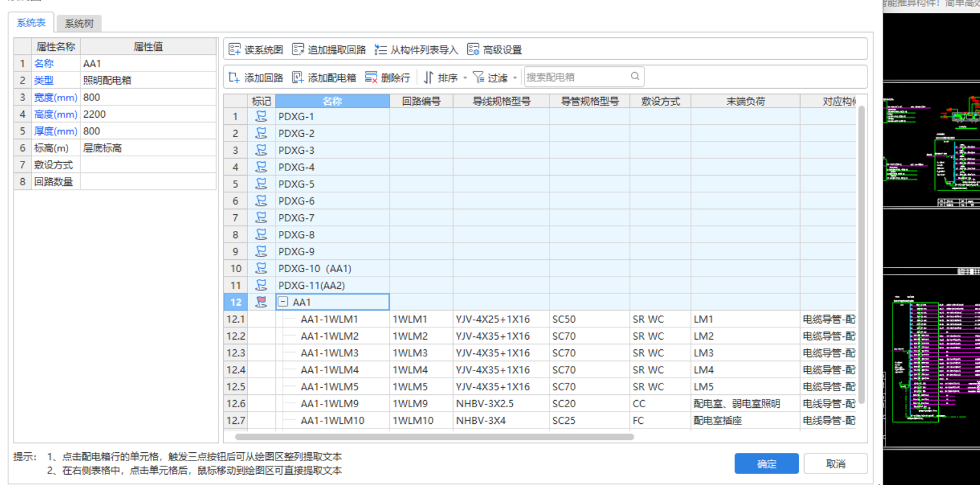Open 高级设置 settings icon
Viewport: 980px width, 485px height.
point(474,50)
